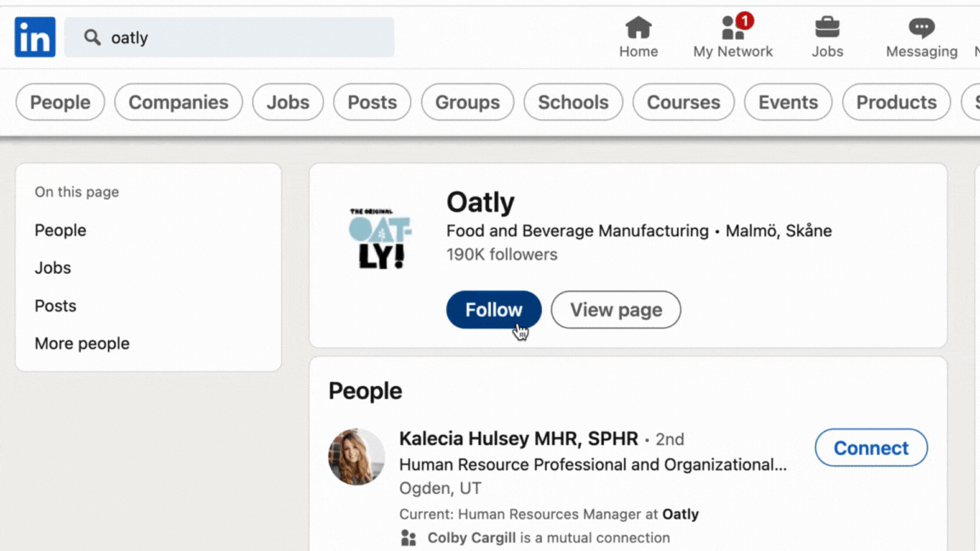Screen dimensions: 980x551
Task: Click the People section heading
Action: (x=366, y=391)
